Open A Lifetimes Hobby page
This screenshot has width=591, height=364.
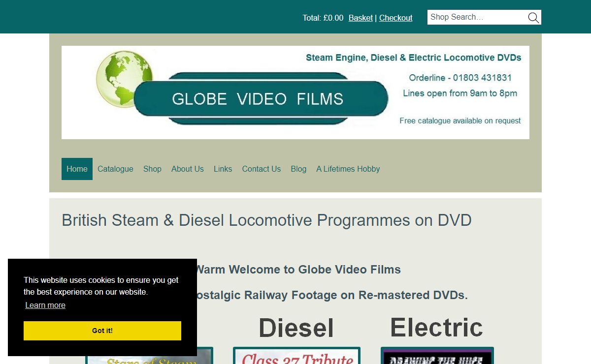coord(348,169)
